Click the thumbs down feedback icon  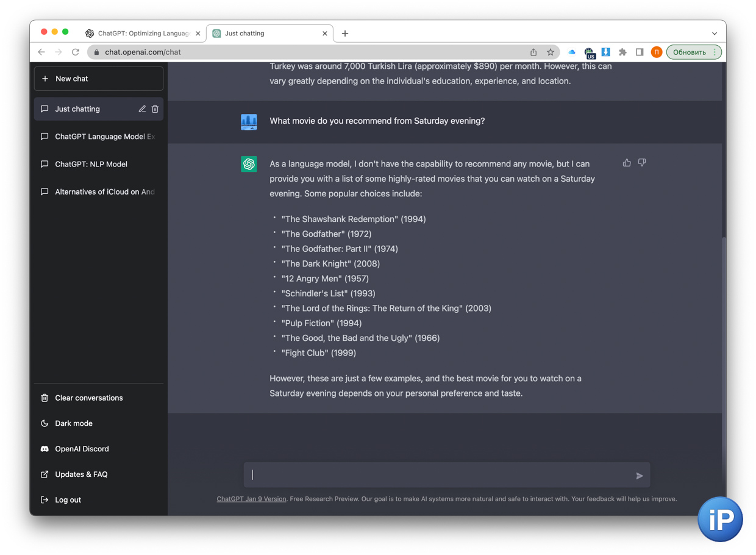coord(641,163)
